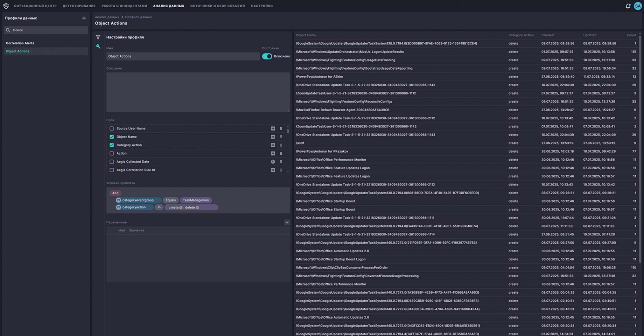Click the 'Поиск' profile search field
The image size is (644, 336).
[x=47, y=30]
